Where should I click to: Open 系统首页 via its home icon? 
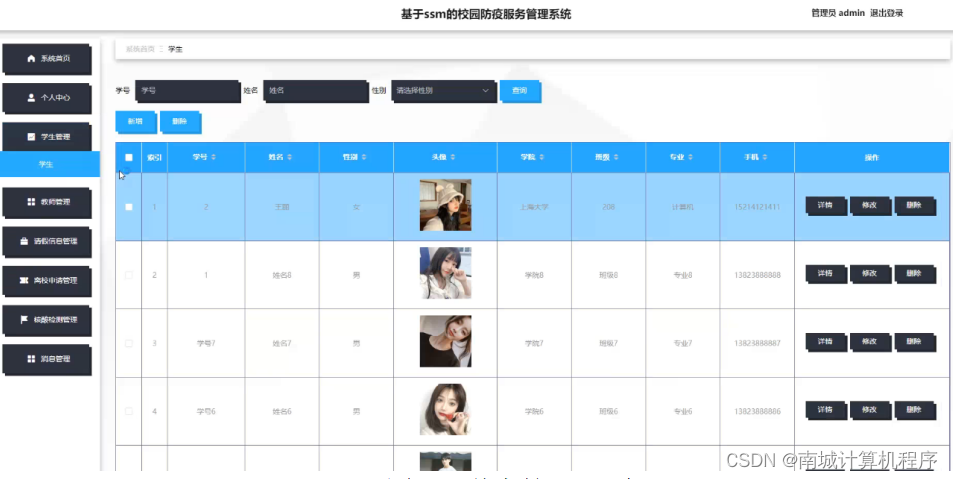tap(32, 58)
